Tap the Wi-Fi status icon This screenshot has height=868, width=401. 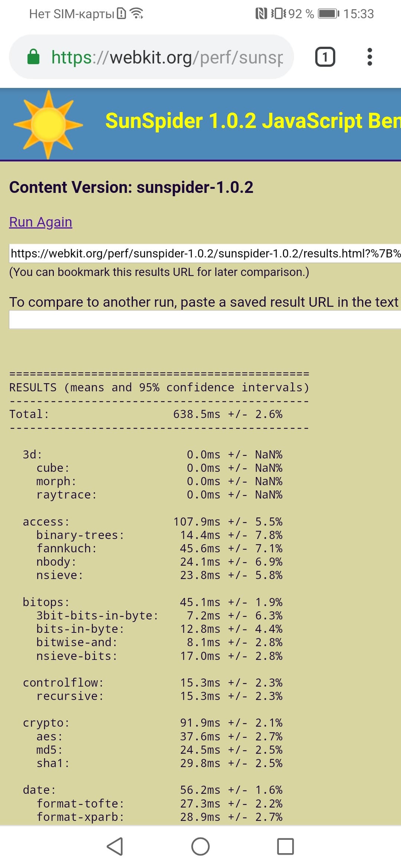pos(137,14)
